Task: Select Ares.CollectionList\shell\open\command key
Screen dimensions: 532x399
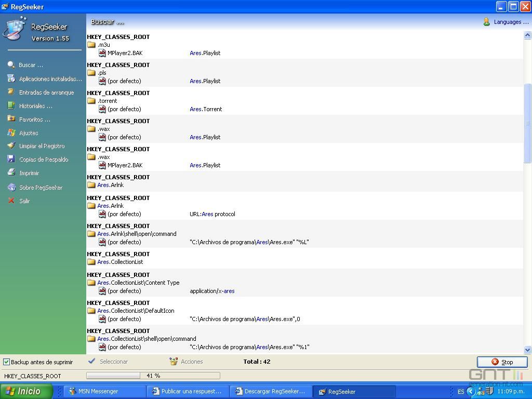Action: 147,339
